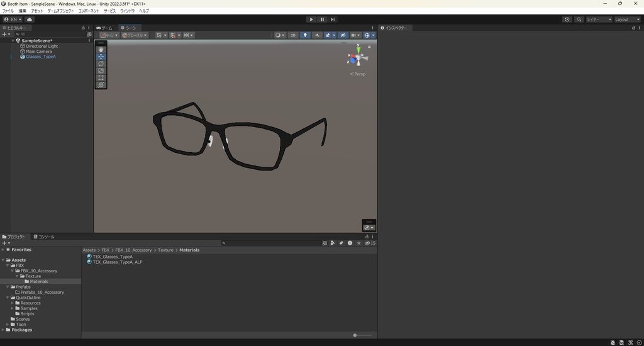The width and height of the screenshot is (644, 346).
Task: Collapse the QuickOutline folder
Action: 8,298
